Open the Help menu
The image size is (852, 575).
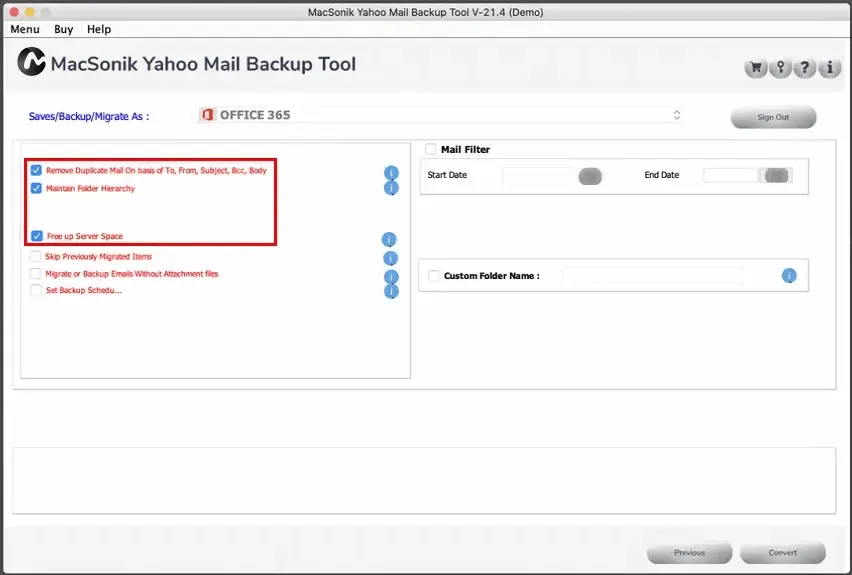[99, 29]
